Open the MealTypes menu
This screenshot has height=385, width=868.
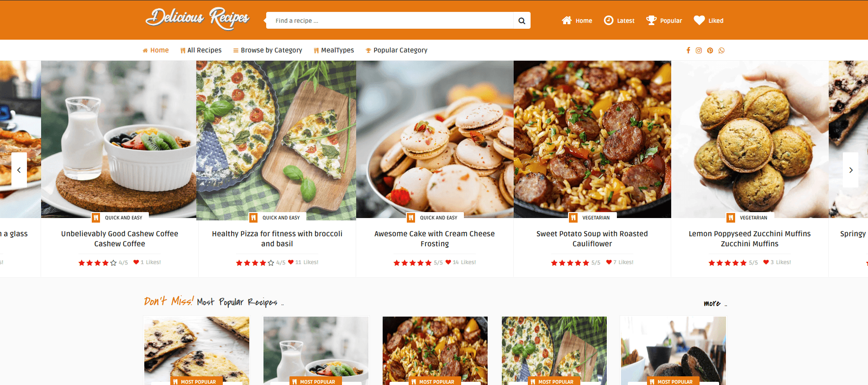(x=334, y=50)
